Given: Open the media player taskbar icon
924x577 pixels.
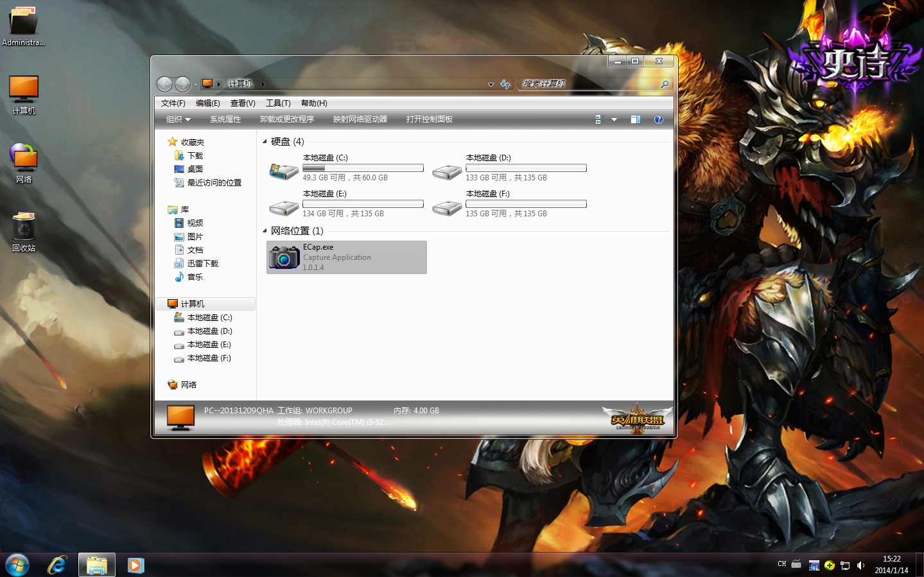Looking at the screenshot, I should [x=135, y=565].
